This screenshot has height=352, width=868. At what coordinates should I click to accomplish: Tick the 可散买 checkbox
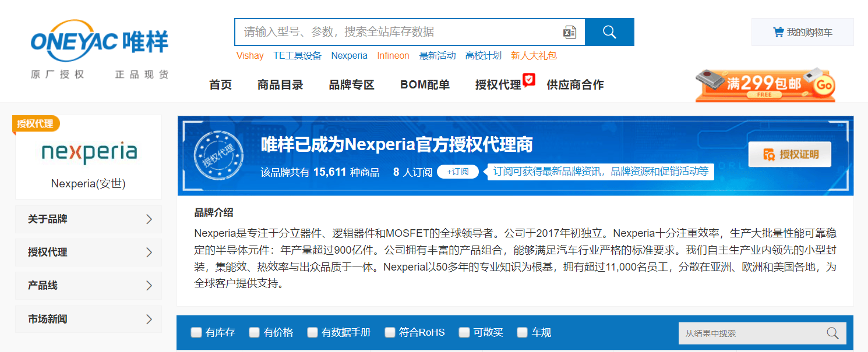tap(464, 333)
